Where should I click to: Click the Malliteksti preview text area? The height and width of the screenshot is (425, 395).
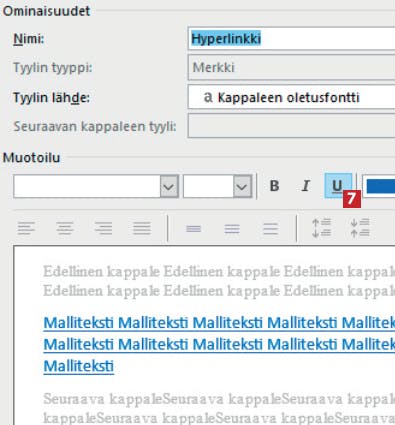tap(219, 344)
